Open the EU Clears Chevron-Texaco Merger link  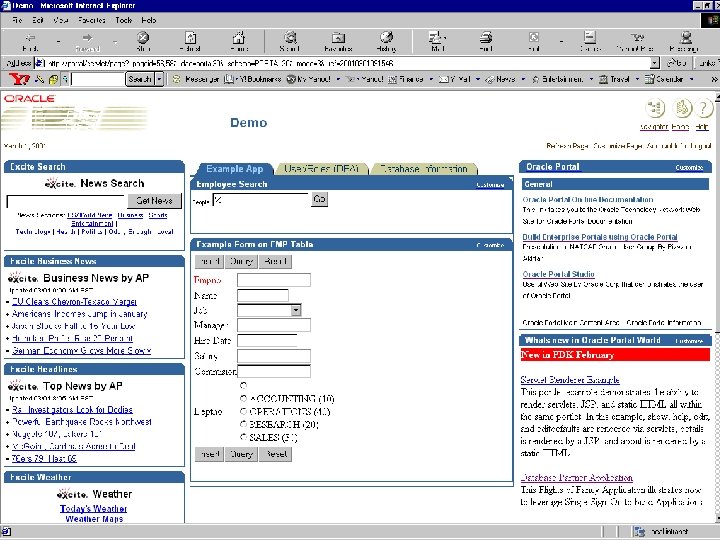click(x=74, y=302)
